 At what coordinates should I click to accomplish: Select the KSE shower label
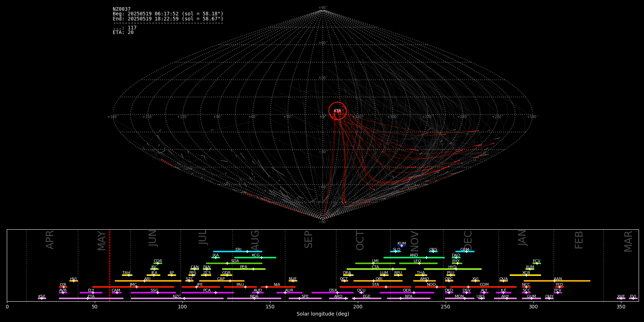point(42,297)
